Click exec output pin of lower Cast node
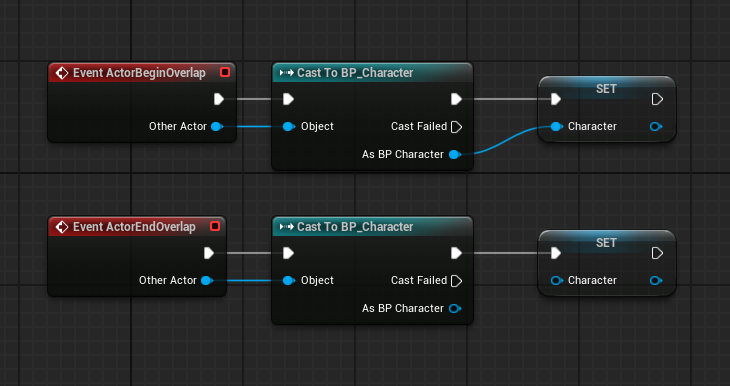This screenshot has width=730, height=386. click(x=456, y=253)
